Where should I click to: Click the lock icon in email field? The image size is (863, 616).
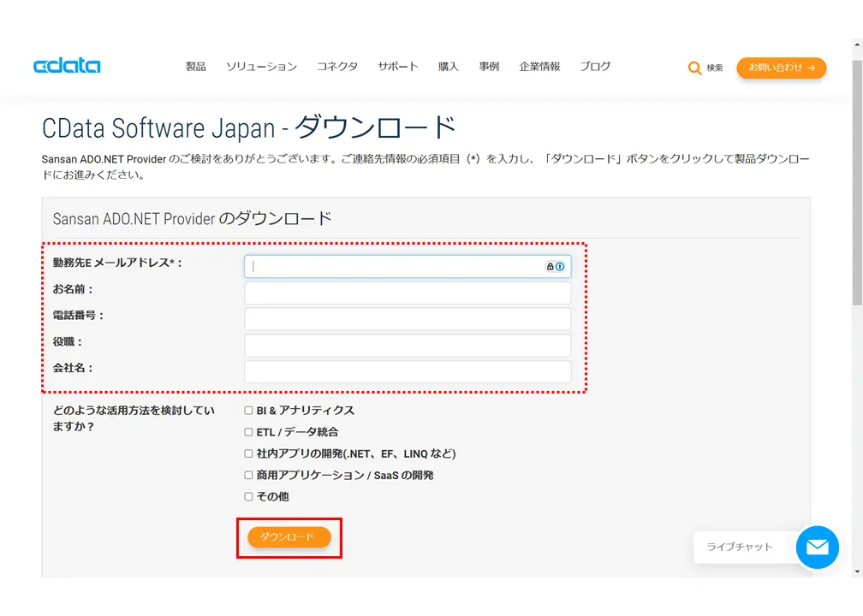tap(550, 267)
